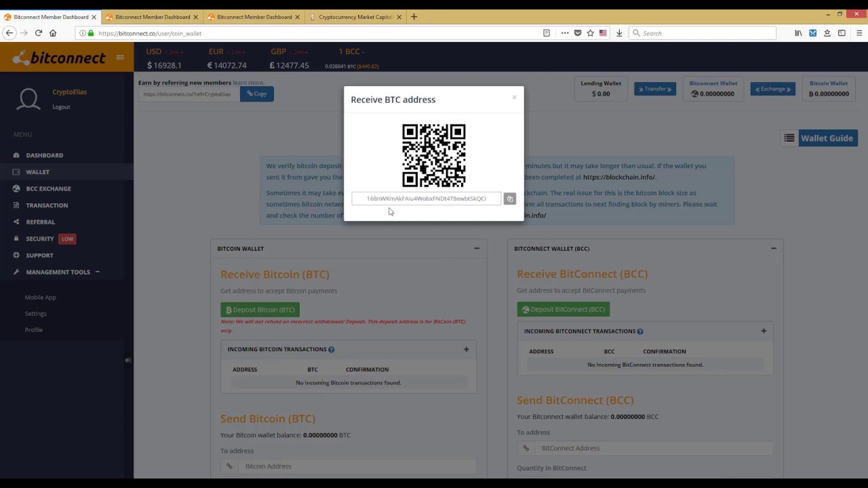
Task: Copy the referral link
Action: click(x=256, y=94)
